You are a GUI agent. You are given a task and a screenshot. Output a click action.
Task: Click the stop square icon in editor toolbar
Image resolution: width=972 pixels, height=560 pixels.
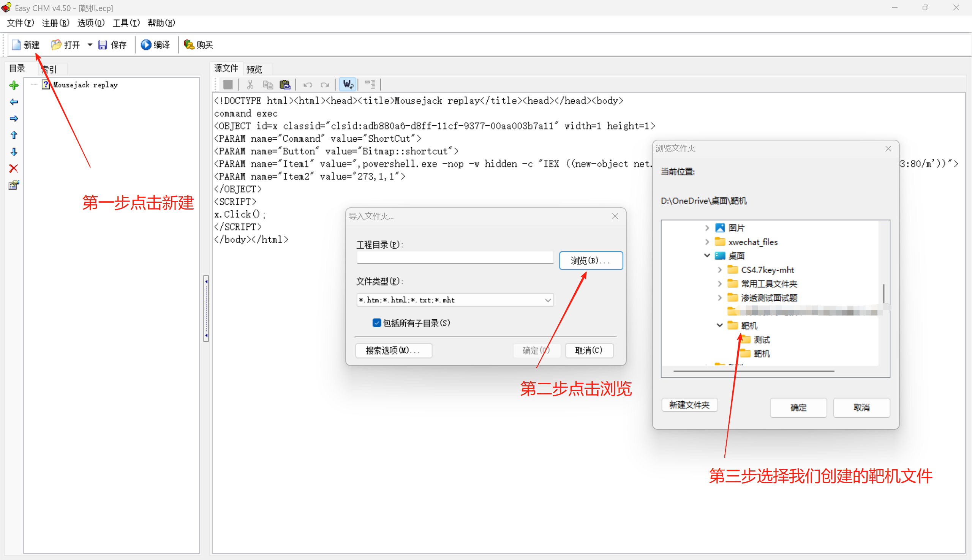coord(228,84)
